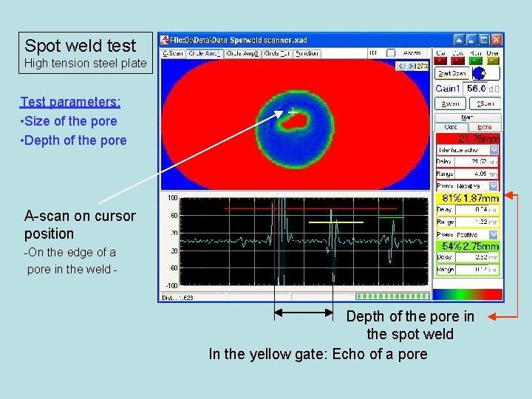Click the application logo icon in title bar

pyautogui.click(x=165, y=40)
